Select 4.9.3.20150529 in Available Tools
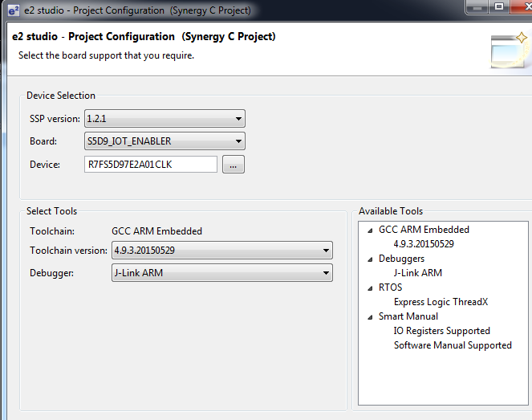The image size is (532, 420). [x=424, y=244]
